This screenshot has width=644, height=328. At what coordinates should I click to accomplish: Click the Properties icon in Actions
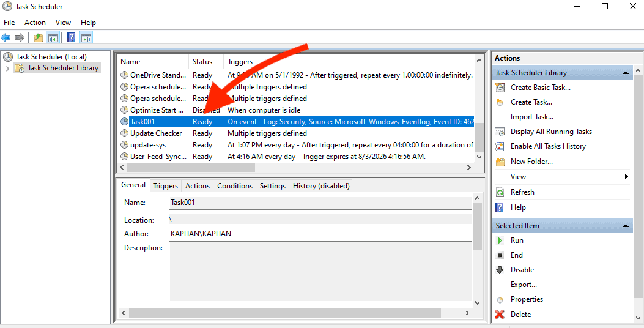tap(500, 300)
